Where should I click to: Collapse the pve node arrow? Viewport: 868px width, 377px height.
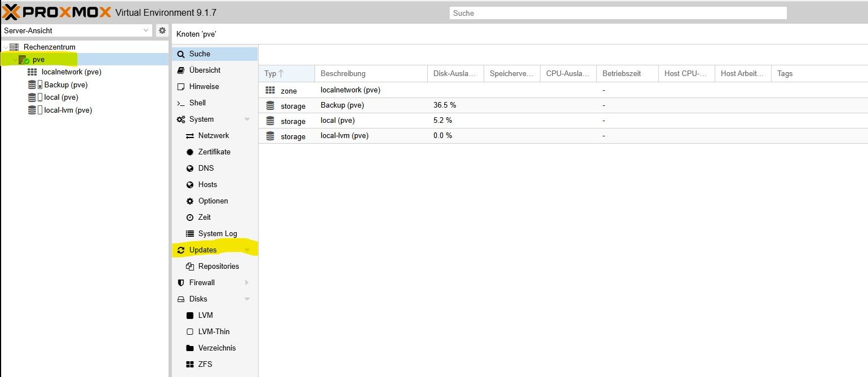point(15,59)
